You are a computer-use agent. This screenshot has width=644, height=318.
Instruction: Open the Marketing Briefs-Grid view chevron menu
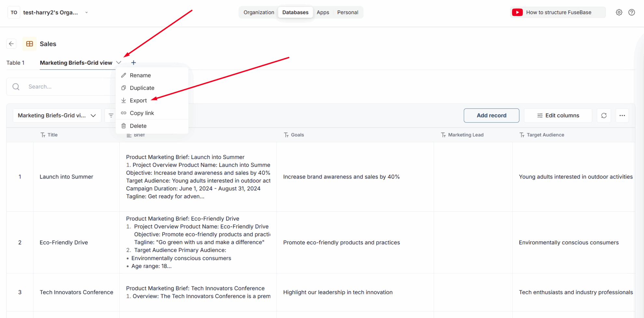119,62
